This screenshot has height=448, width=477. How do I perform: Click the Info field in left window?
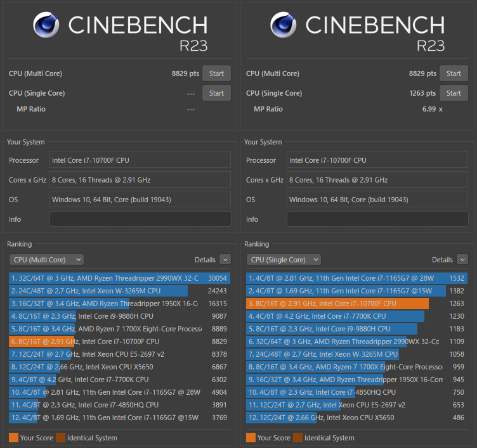tap(140, 219)
